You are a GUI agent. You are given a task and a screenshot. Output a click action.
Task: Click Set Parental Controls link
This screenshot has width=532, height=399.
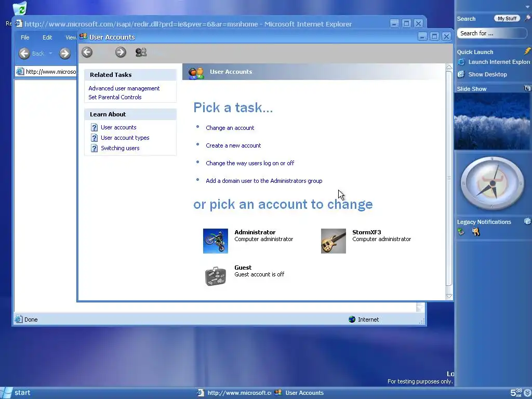click(x=115, y=97)
